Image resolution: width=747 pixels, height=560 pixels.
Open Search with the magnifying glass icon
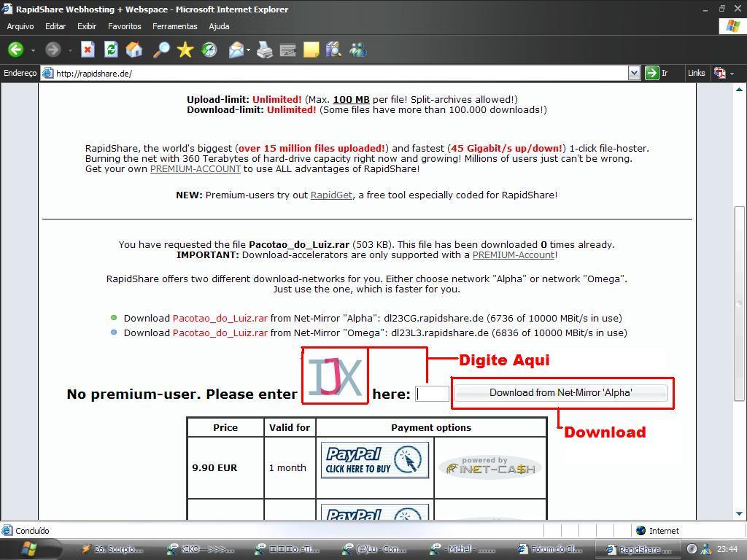(161, 50)
